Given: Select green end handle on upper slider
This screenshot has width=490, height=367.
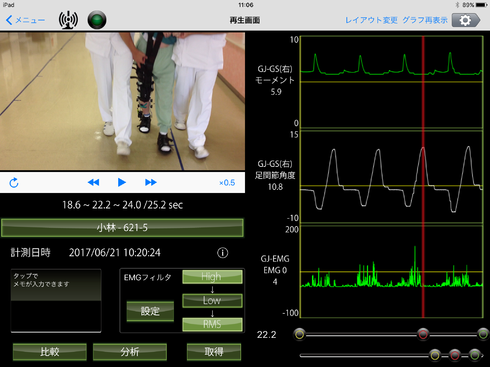Looking at the screenshot, I should pos(483,334).
